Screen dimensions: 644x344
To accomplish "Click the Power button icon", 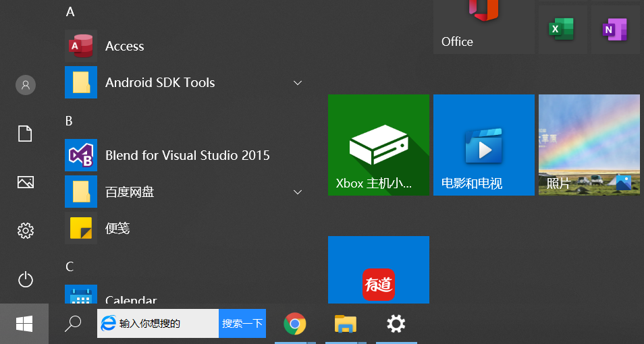I will [x=26, y=279].
